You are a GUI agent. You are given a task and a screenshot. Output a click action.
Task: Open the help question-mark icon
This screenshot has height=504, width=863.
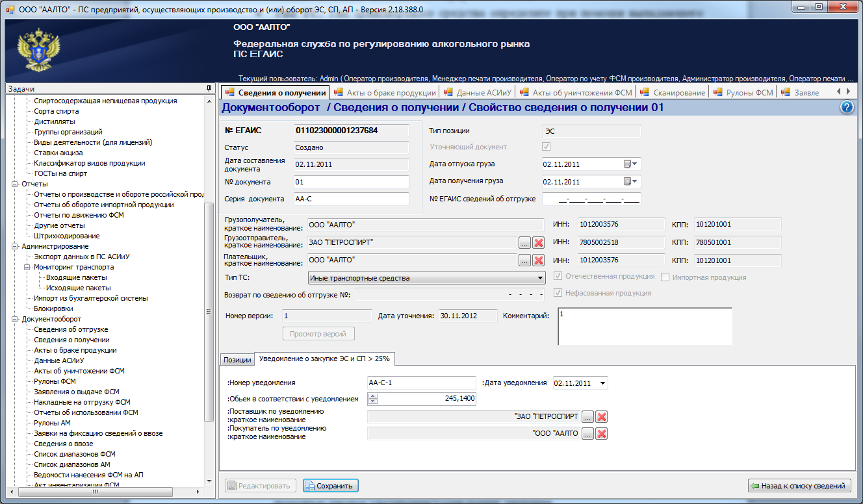coord(846,108)
